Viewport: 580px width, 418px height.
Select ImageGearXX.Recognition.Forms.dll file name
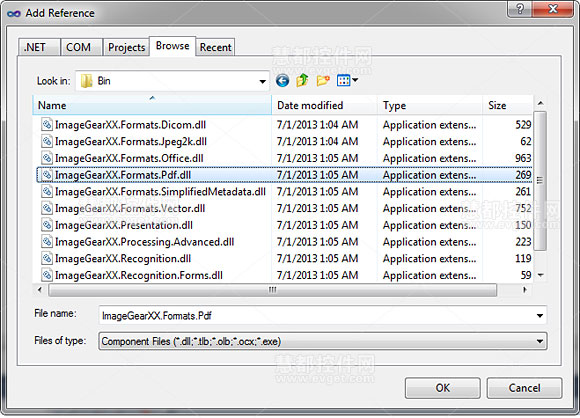coord(139,275)
